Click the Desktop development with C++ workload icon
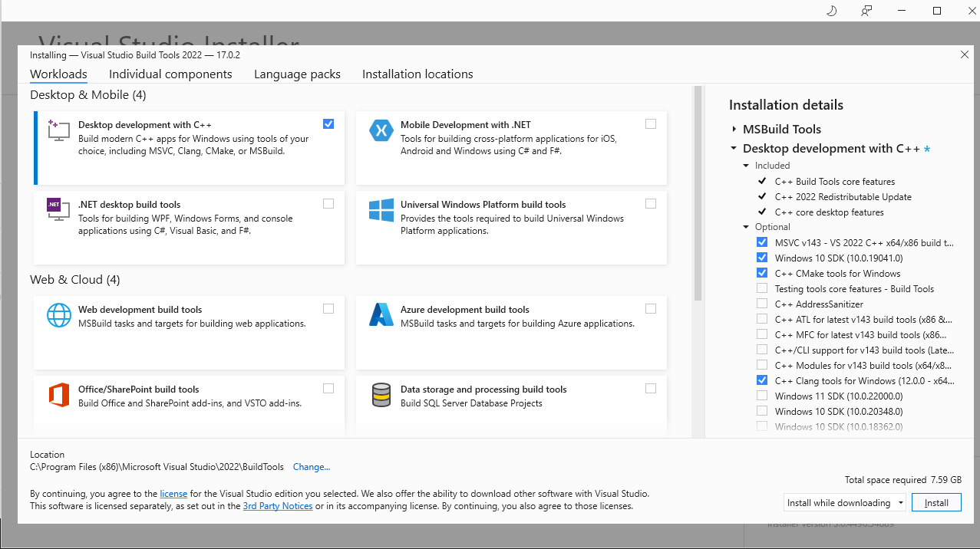980x549 pixels. pos(59,130)
